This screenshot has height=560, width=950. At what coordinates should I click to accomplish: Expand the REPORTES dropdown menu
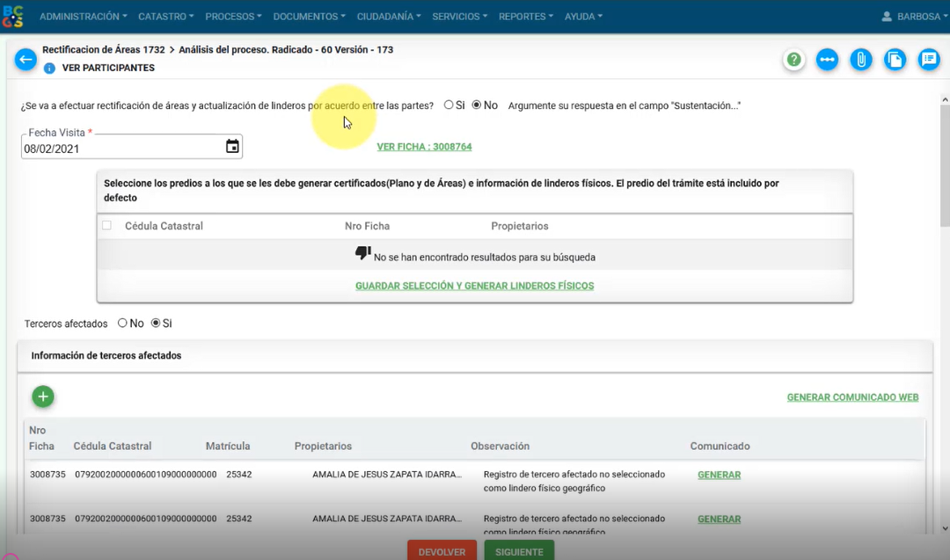(526, 17)
